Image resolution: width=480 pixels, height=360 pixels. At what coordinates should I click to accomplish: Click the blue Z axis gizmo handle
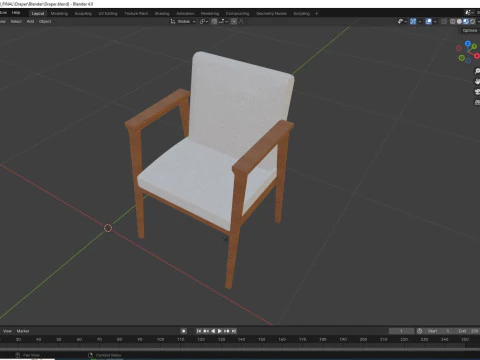pos(468,44)
